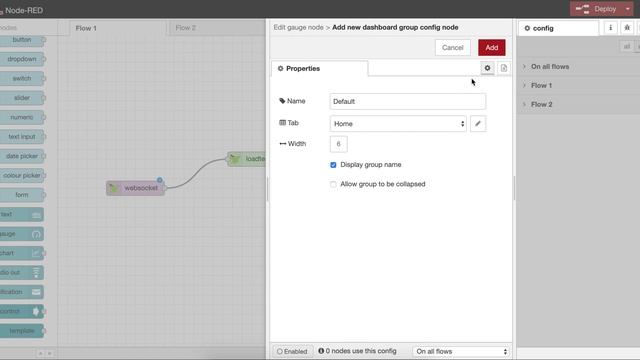Select the green loadtest node on the canvas
The height and width of the screenshot is (360, 640).
(247, 159)
